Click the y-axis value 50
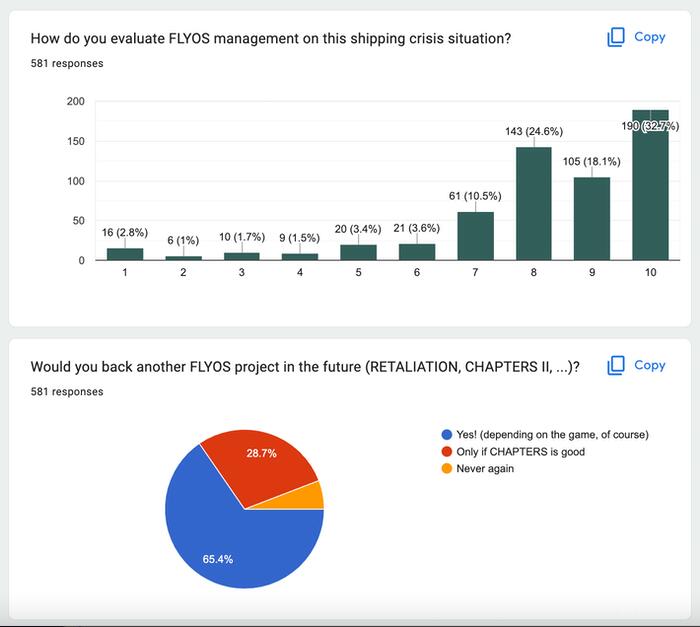The height and width of the screenshot is (627, 700). (79, 221)
